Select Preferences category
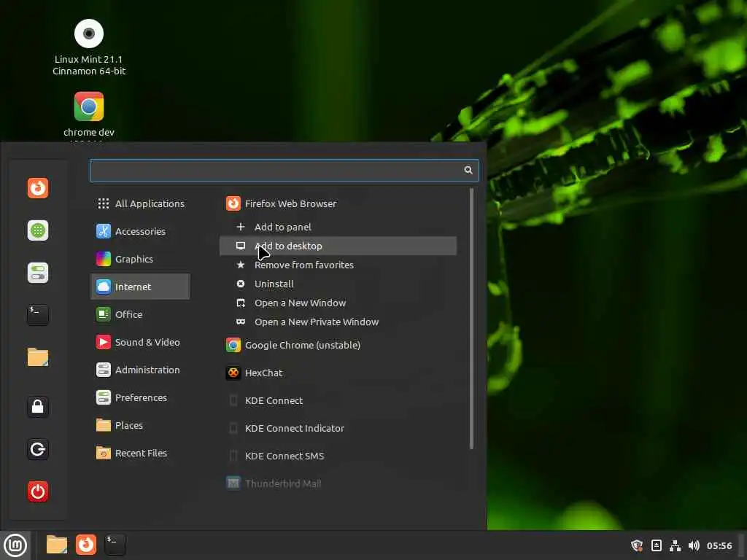The width and height of the screenshot is (747, 560). pos(140,397)
